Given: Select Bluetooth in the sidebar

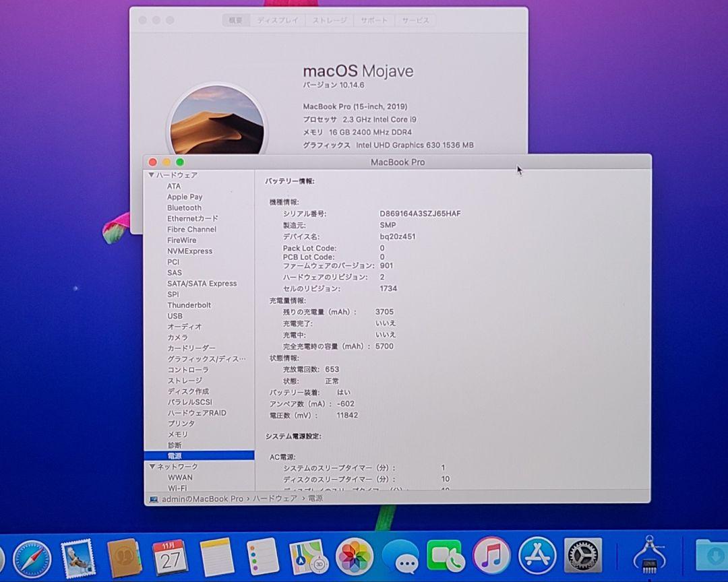Looking at the screenshot, I should (184, 208).
